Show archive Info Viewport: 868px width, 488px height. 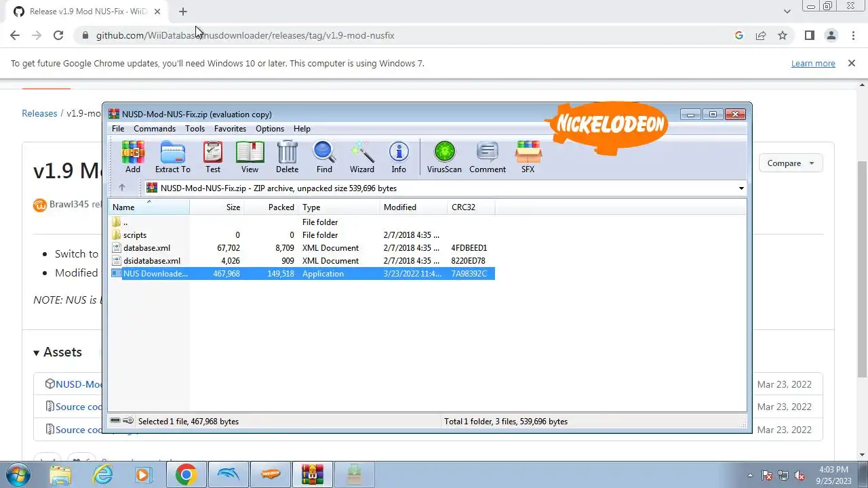coord(399,157)
